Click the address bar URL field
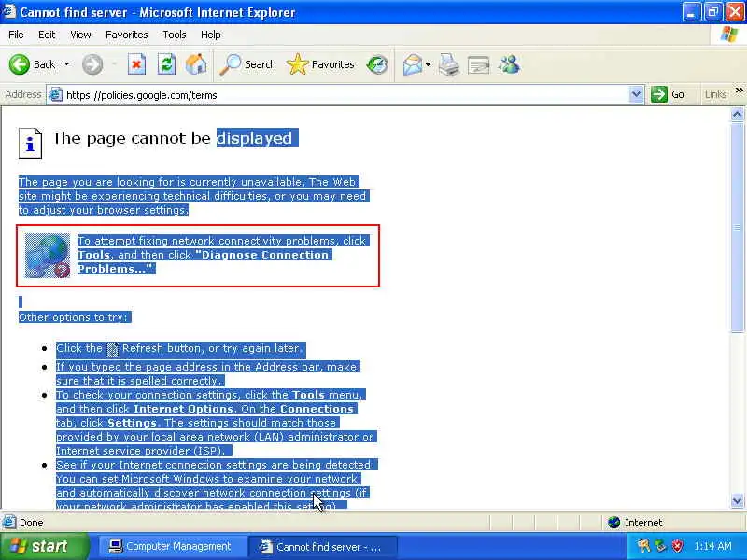Viewport: 747px width, 560px height. [346, 95]
